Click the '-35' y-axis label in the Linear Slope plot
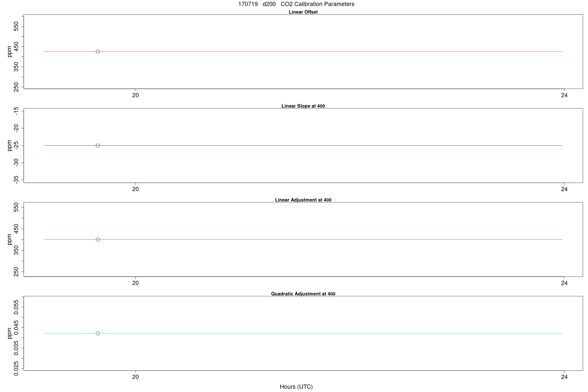Image resolution: width=588 pixels, height=392 pixels. click(x=16, y=180)
